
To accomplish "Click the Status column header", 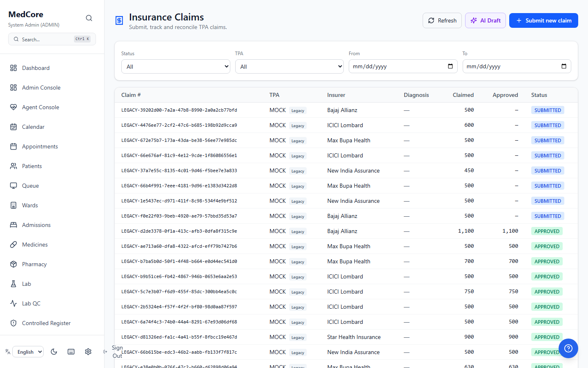I will pos(539,95).
